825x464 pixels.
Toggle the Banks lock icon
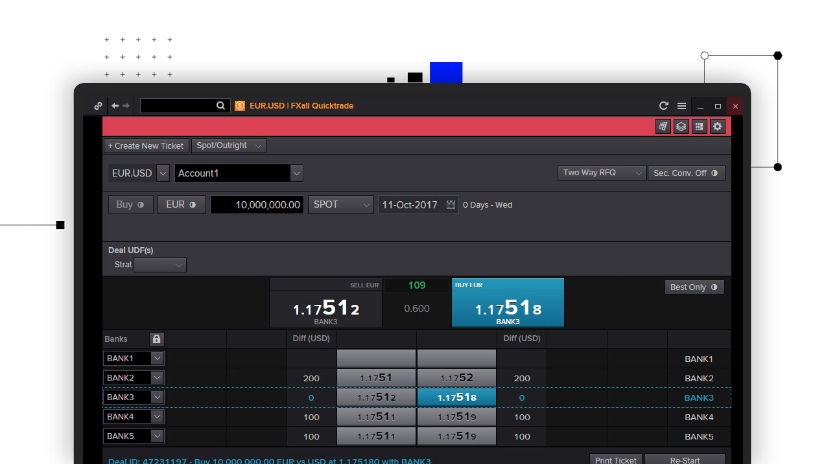point(156,339)
